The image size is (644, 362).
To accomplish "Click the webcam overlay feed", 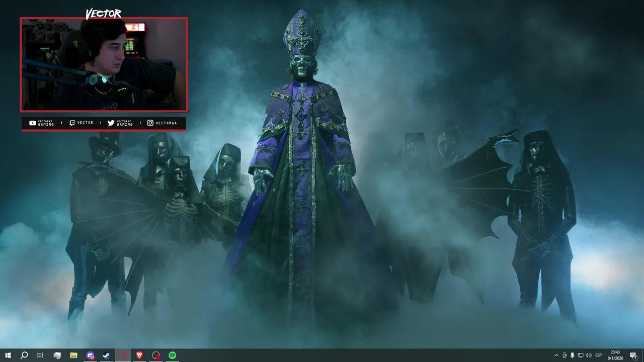I will pyautogui.click(x=104, y=64).
